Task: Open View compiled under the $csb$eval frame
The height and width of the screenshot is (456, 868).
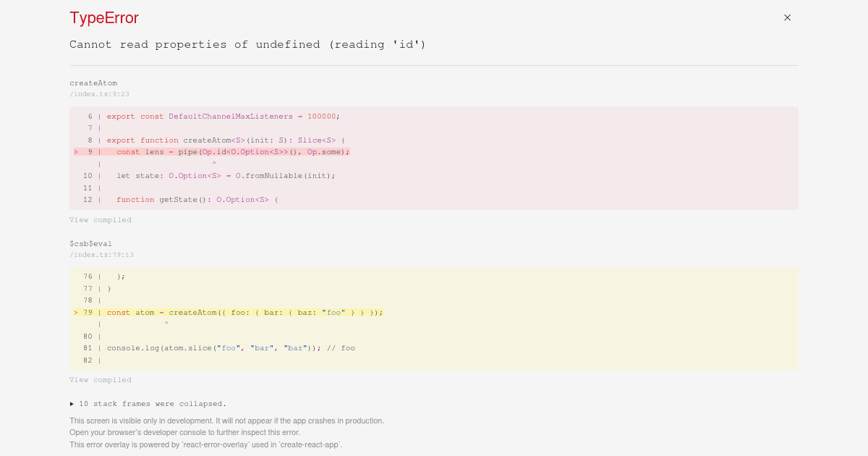Action: [101, 380]
